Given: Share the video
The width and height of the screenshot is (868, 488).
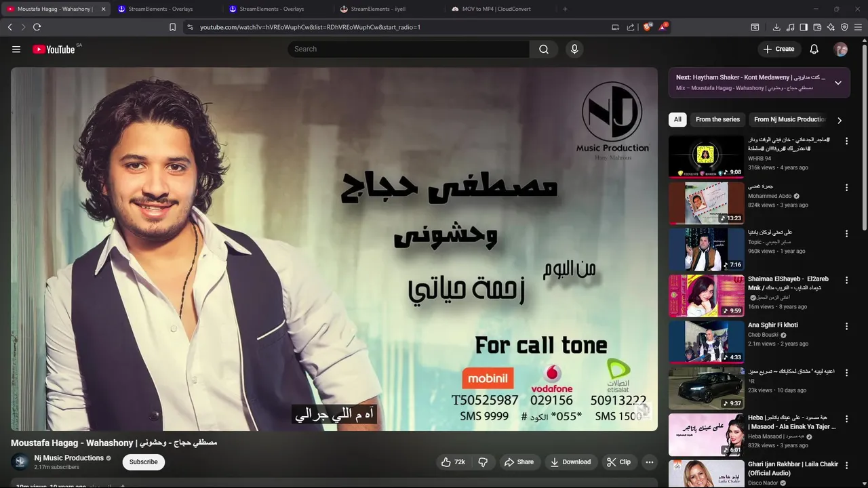Looking at the screenshot, I should point(519,462).
